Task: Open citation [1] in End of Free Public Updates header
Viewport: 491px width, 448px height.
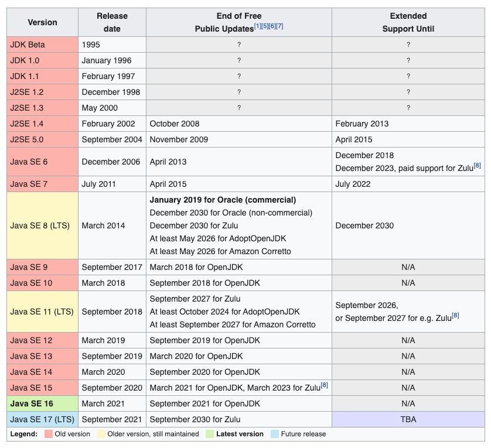Action: (257, 26)
